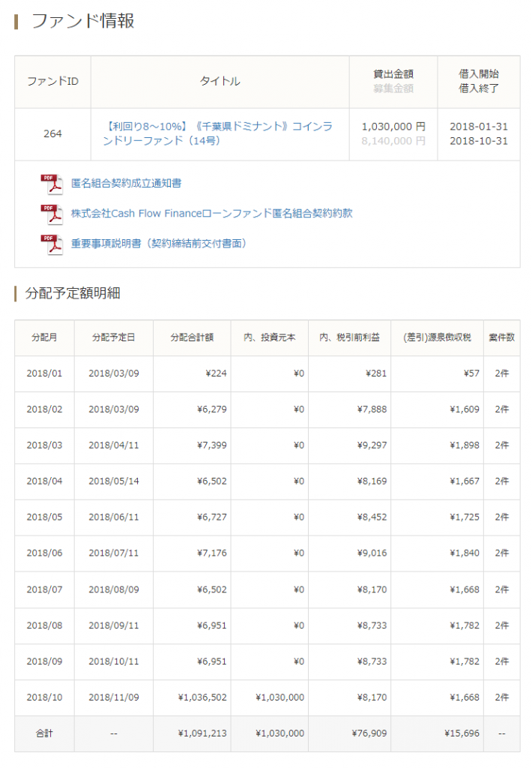Click the 1,030,000 円 loan amount

[x=393, y=127]
